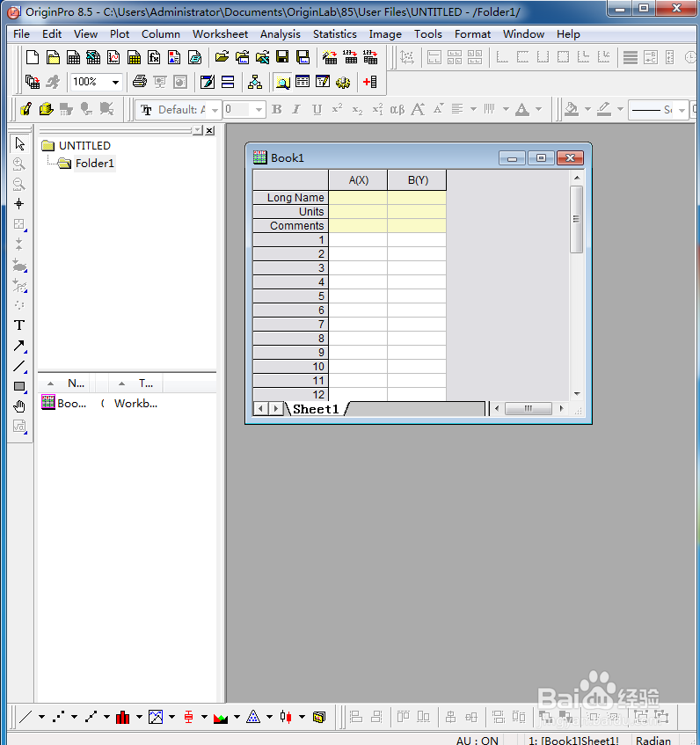The width and height of the screenshot is (700, 745).
Task: Select the Pointer tool
Action: pos(19,143)
